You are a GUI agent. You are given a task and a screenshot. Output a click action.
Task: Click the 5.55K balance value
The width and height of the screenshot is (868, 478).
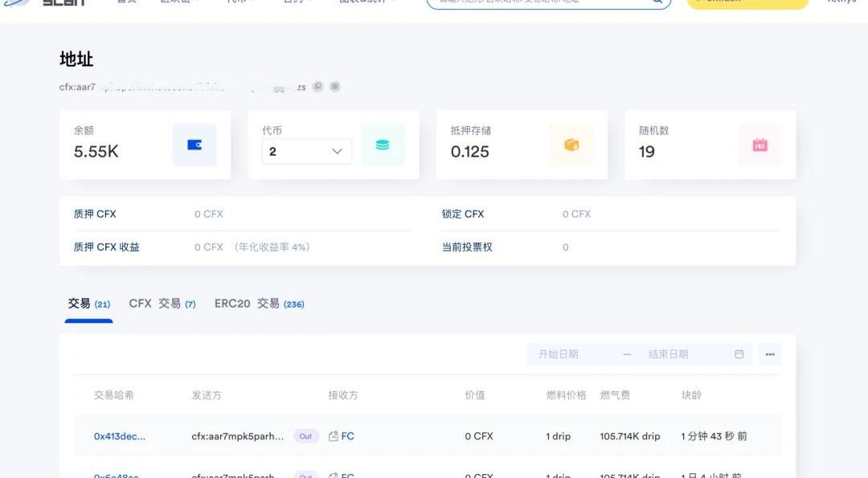pyautogui.click(x=96, y=152)
